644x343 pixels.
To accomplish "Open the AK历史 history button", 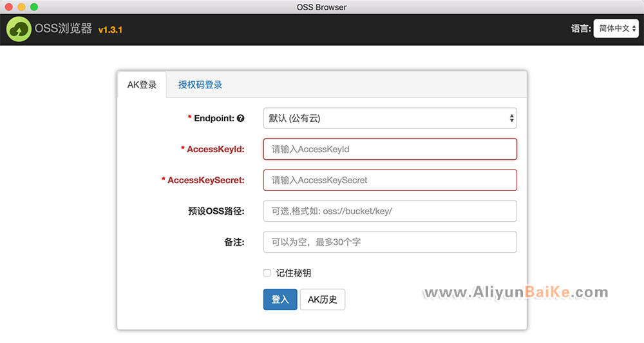I will click(323, 299).
